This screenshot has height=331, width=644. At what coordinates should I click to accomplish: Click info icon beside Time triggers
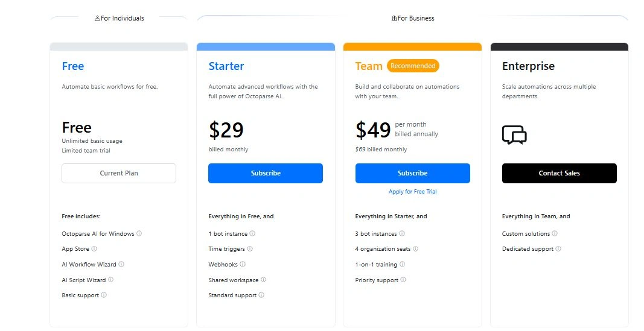250,249
